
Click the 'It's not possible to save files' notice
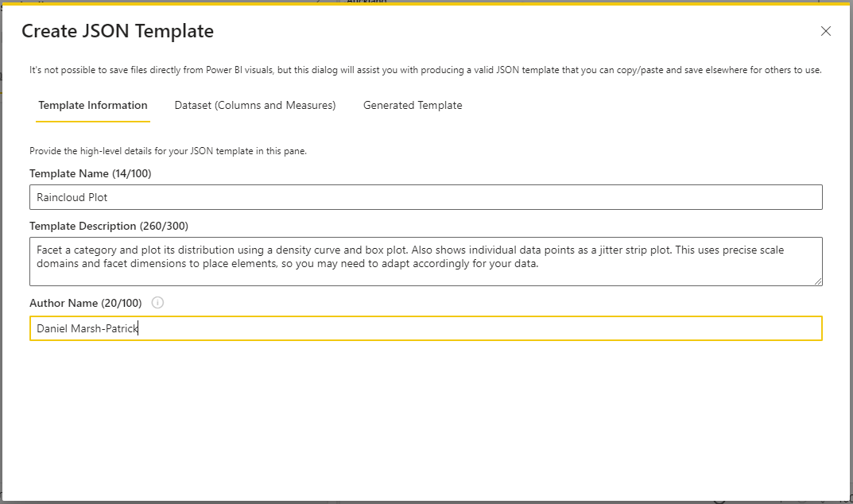pyautogui.click(x=425, y=70)
